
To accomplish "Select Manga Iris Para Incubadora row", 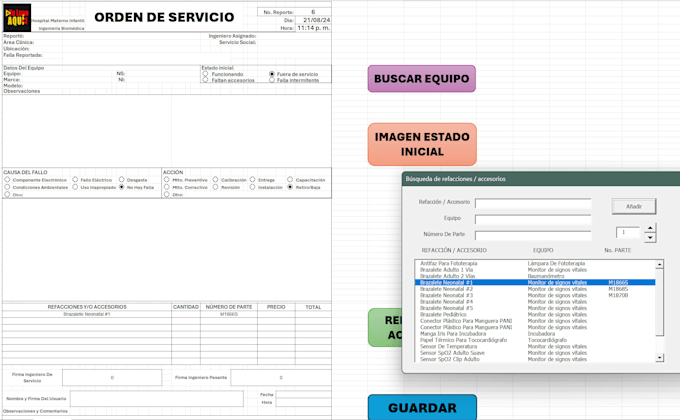I will 535,334.
